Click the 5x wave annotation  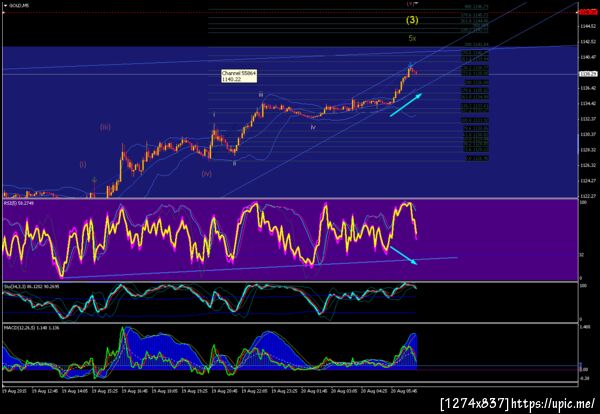coord(412,38)
